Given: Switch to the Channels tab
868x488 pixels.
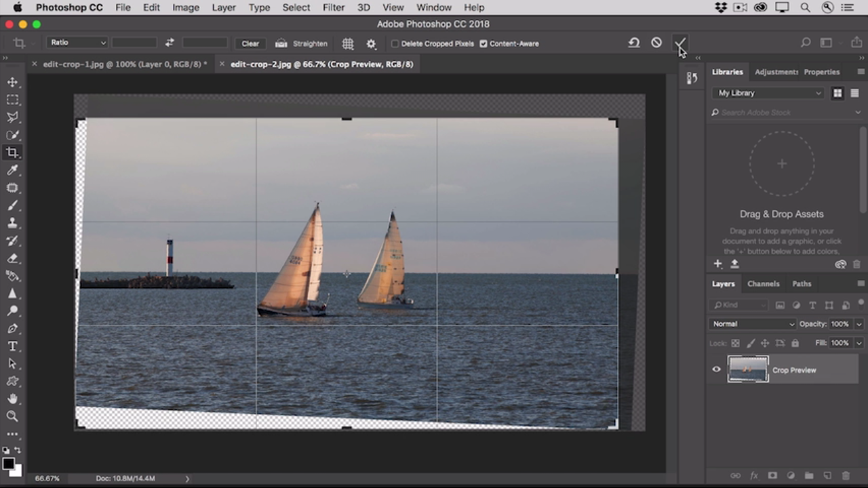Looking at the screenshot, I should 763,284.
